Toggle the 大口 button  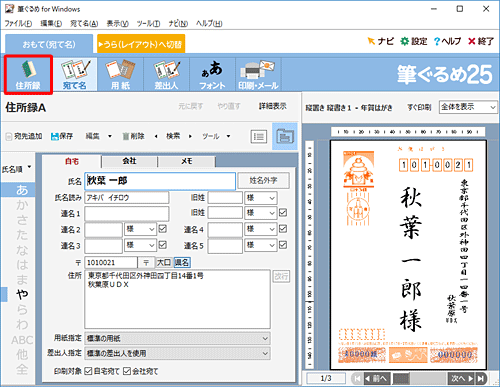click(164, 263)
